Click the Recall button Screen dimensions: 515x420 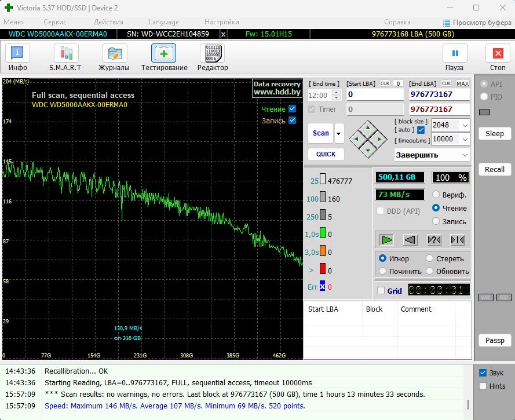coord(495,169)
